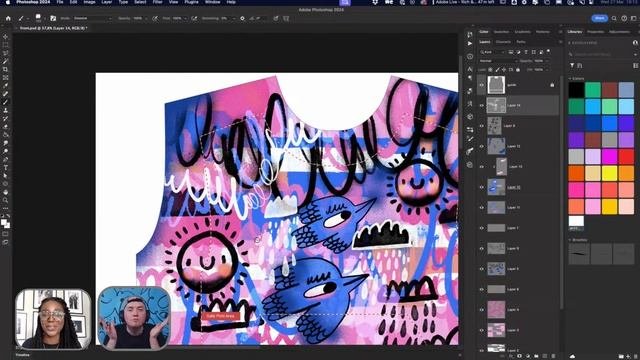Select the black library color swatch
Viewport: 640px width, 360px height.
[x=576, y=90]
